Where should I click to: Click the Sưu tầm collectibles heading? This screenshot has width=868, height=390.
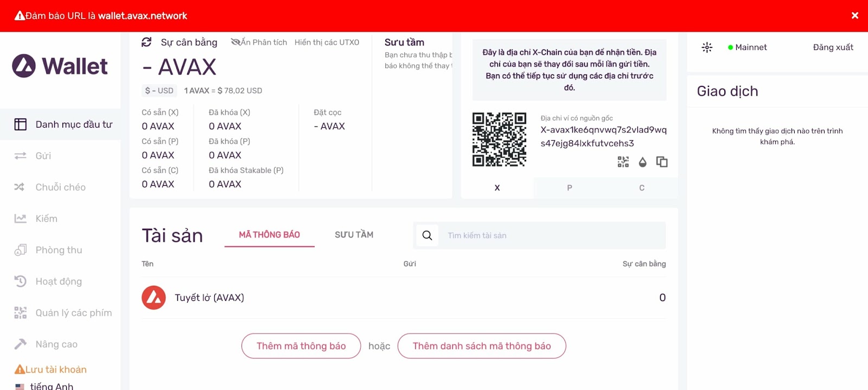[404, 42]
